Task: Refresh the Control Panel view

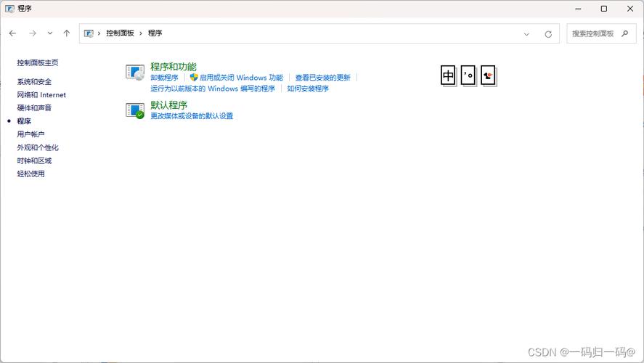Action: pyautogui.click(x=548, y=34)
